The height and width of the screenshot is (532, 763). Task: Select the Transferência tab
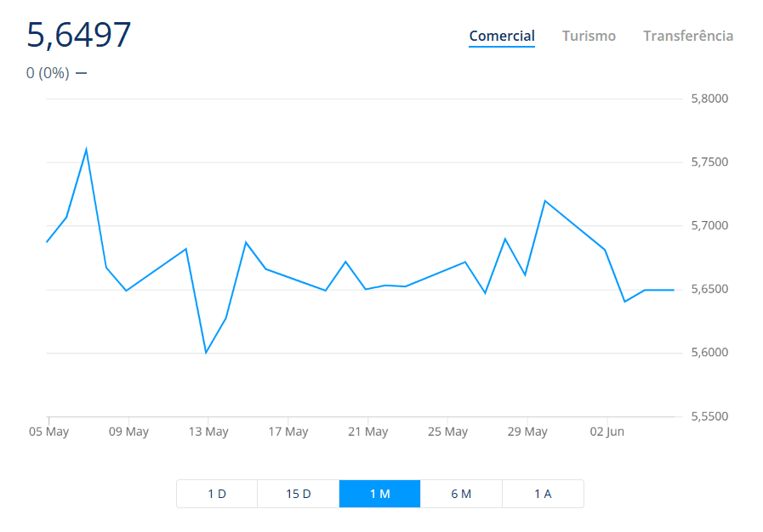pos(688,36)
